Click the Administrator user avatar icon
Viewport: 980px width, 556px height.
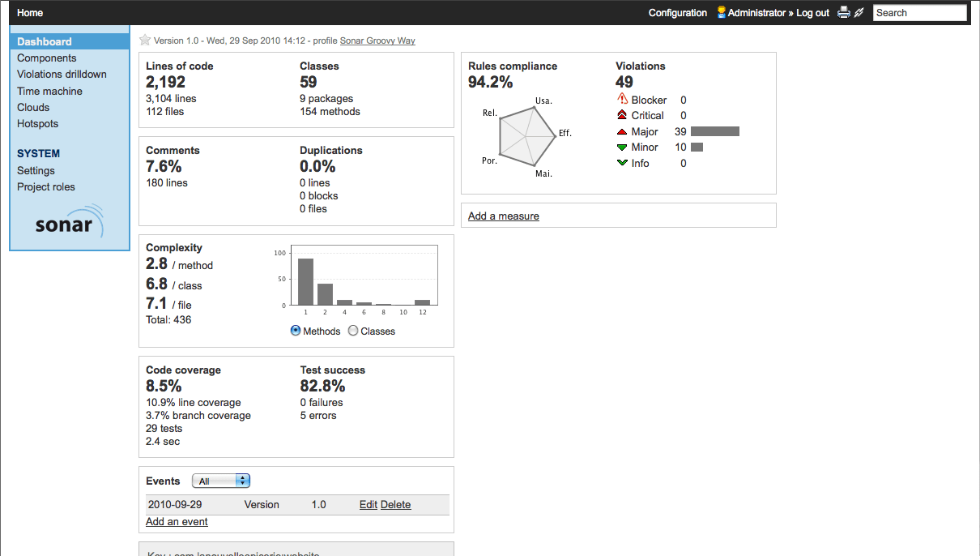(x=721, y=12)
